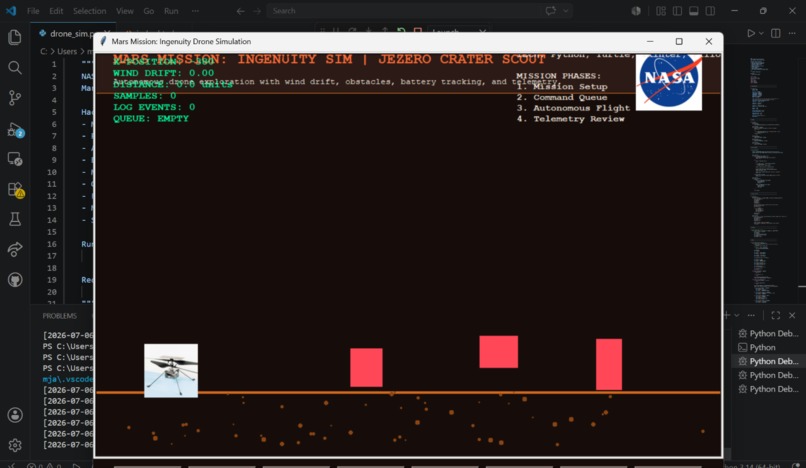
Task: Click the share arrow icon in the activity bar
Action: 15,249
